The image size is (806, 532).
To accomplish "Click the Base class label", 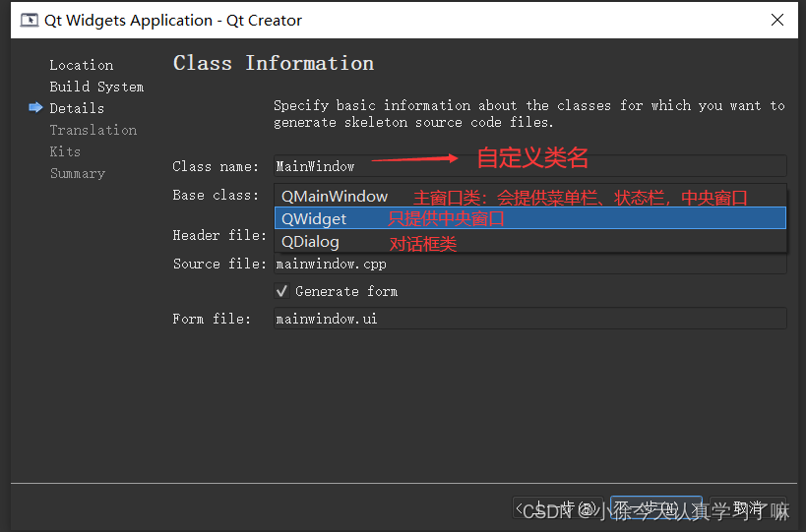I will 216,195.
